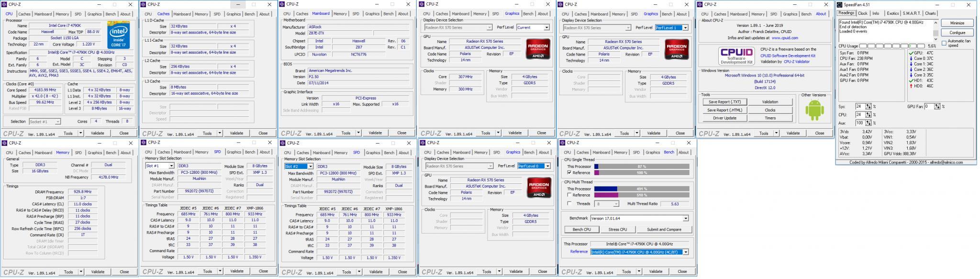Click Configure button in SpeedFan

click(957, 33)
